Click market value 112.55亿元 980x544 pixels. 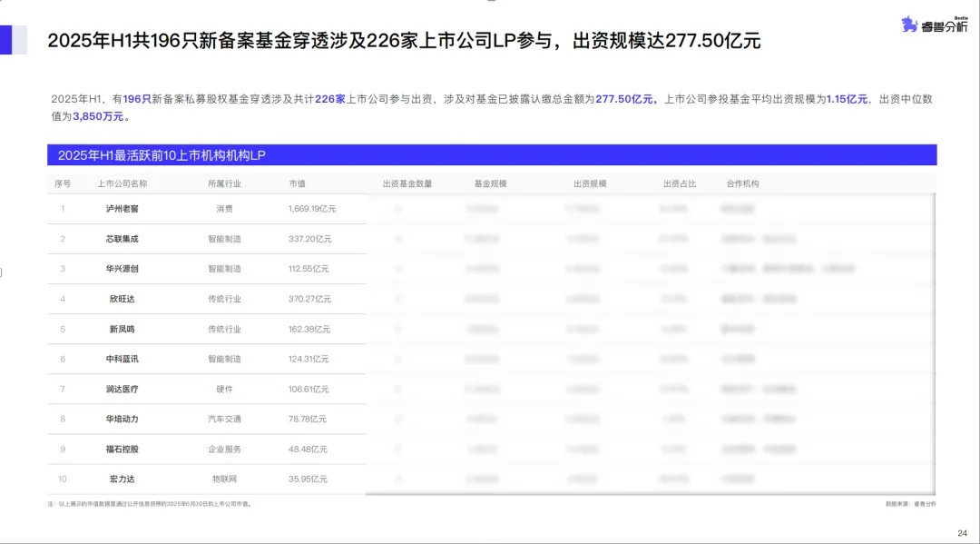tap(309, 269)
